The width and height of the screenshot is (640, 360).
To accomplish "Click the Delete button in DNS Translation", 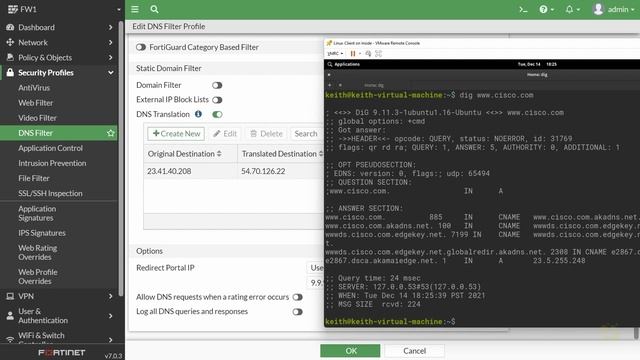I will 266,133.
